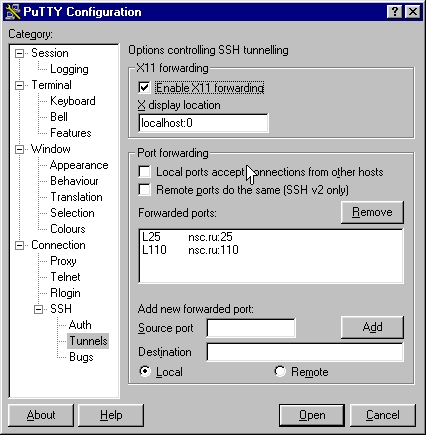Screen dimensions: 426x435
Task: Enable local ports accepting connections from other hosts
Action: point(144,172)
